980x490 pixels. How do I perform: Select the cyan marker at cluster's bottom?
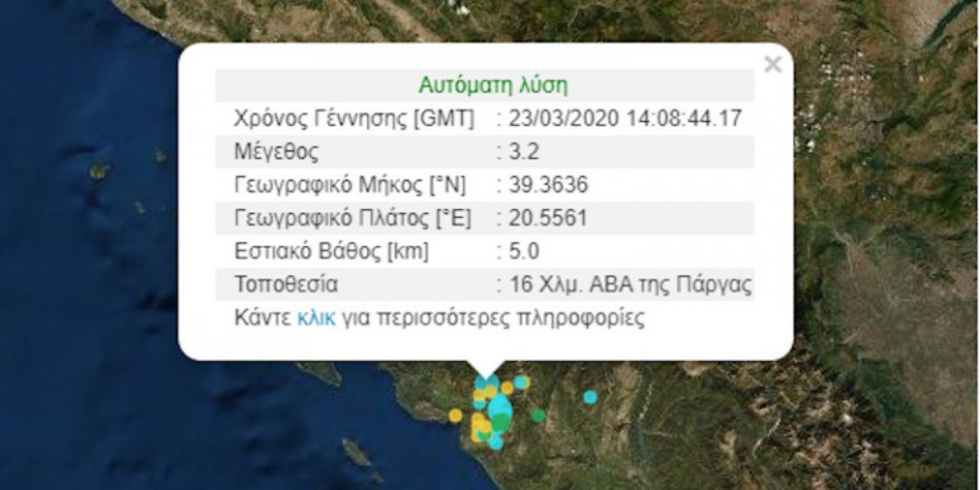(x=495, y=443)
